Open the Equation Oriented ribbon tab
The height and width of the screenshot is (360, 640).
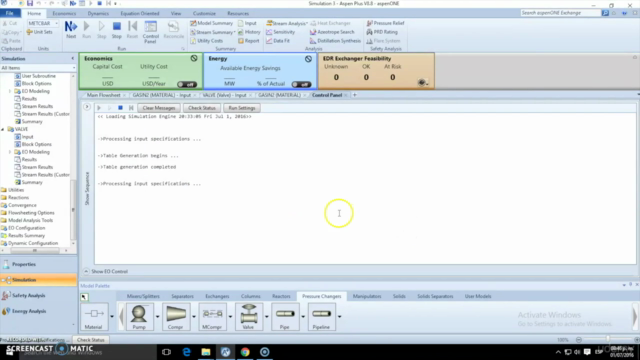[140, 13]
